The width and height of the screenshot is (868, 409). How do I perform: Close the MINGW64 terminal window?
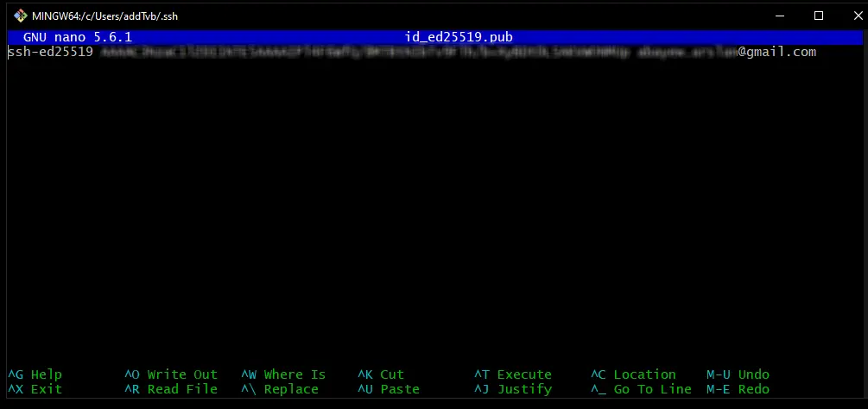(858, 16)
